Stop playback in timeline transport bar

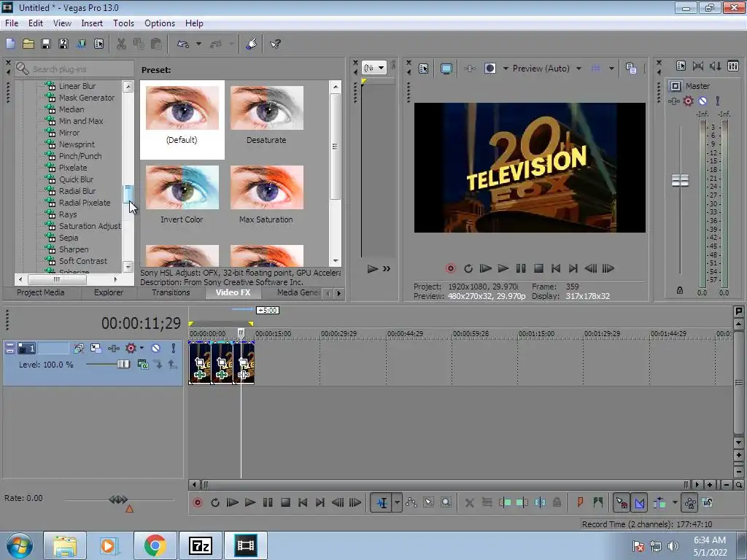pyautogui.click(x=285, y=502)
